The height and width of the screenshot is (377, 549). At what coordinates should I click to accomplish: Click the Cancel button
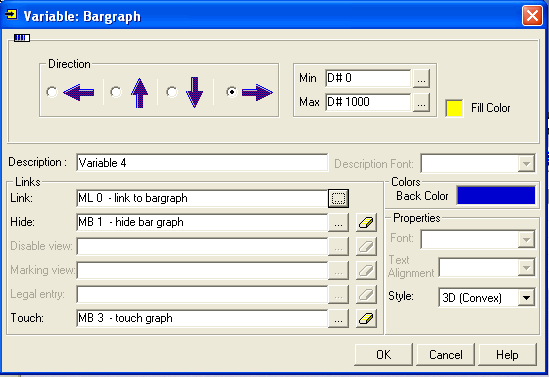tap(445, 355)
